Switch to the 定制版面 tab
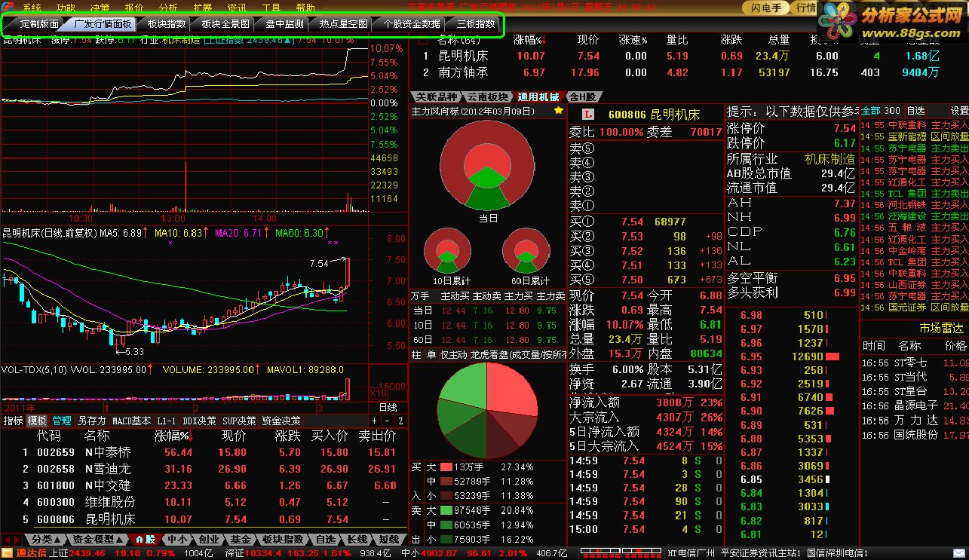This screenshot has width=969, height=560. click(x=37, y=24)
